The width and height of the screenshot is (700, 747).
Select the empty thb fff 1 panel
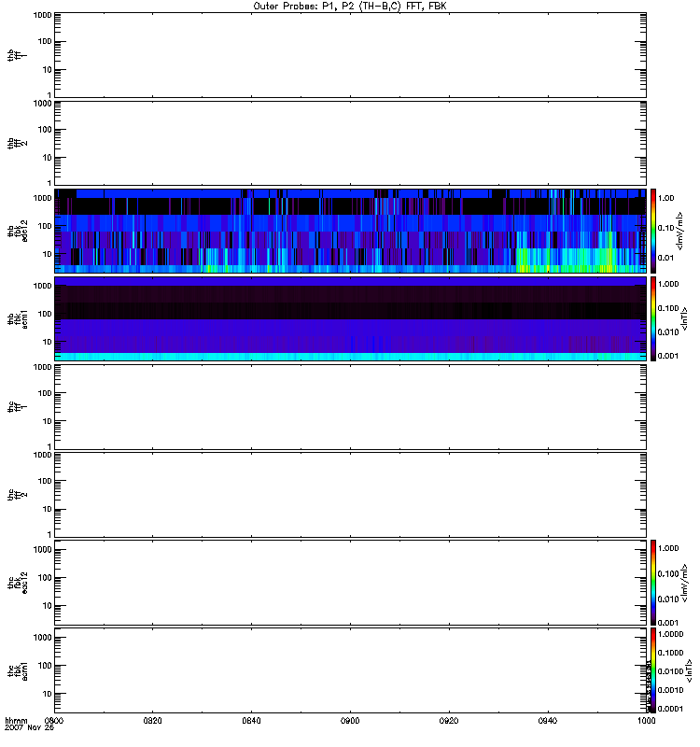349,54
